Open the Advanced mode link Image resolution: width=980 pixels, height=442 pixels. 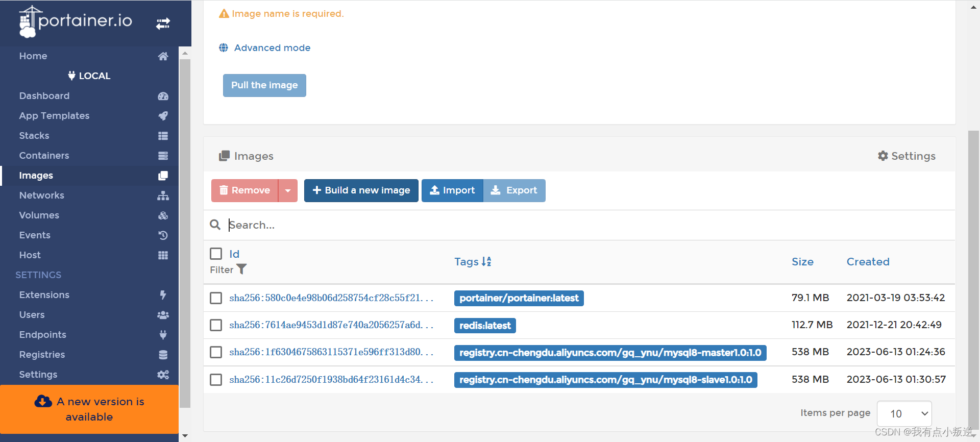pos(273,48)
